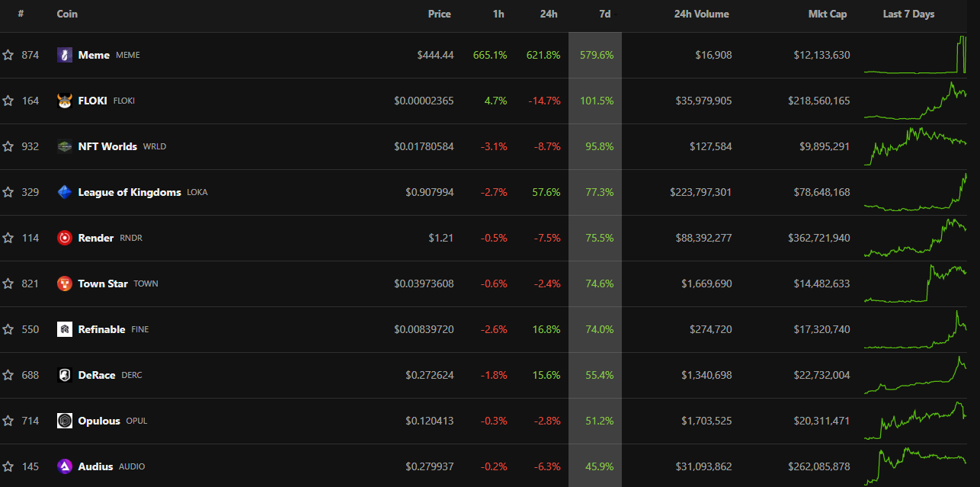
Task: Sort by 1h change column
Action: click(498, 14)
